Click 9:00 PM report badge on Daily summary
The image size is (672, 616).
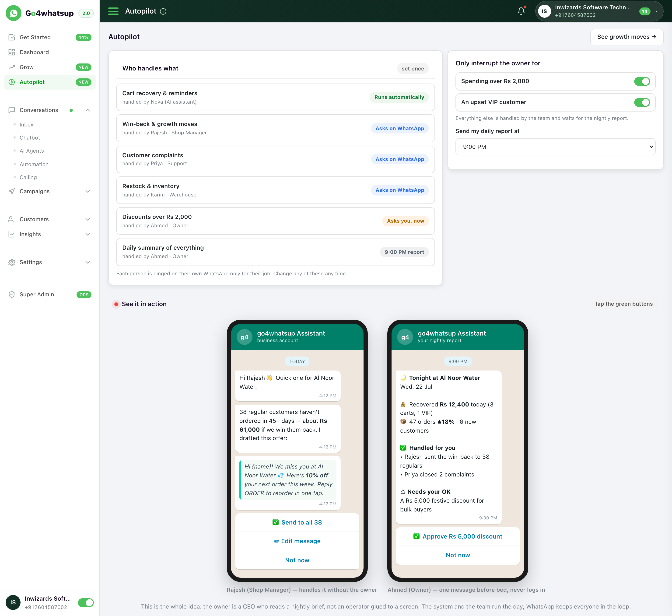pos(404,252)
